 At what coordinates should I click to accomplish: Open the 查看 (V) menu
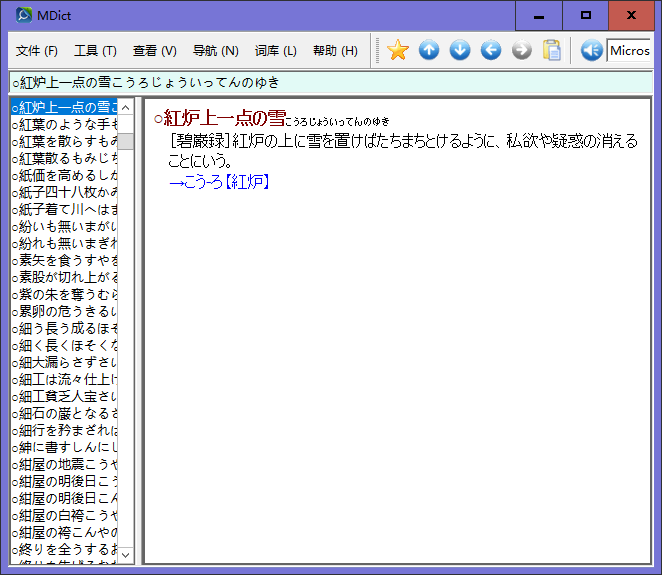(x=154, y=51)
